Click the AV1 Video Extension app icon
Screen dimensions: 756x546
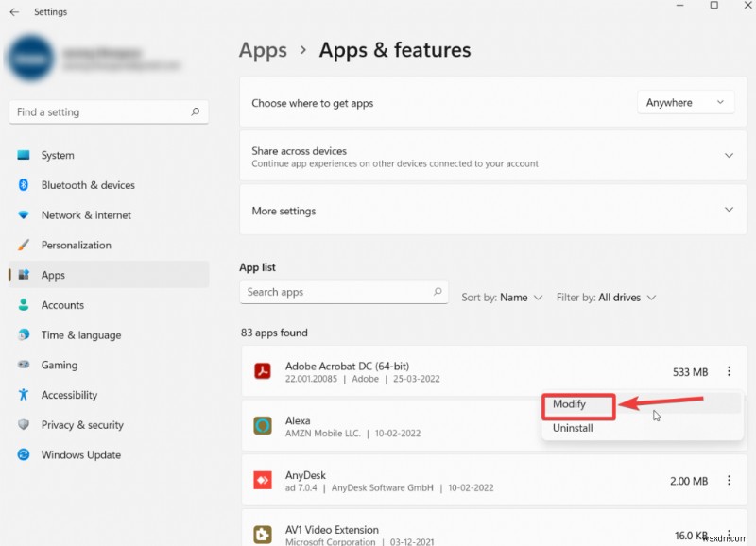[263, 535]
